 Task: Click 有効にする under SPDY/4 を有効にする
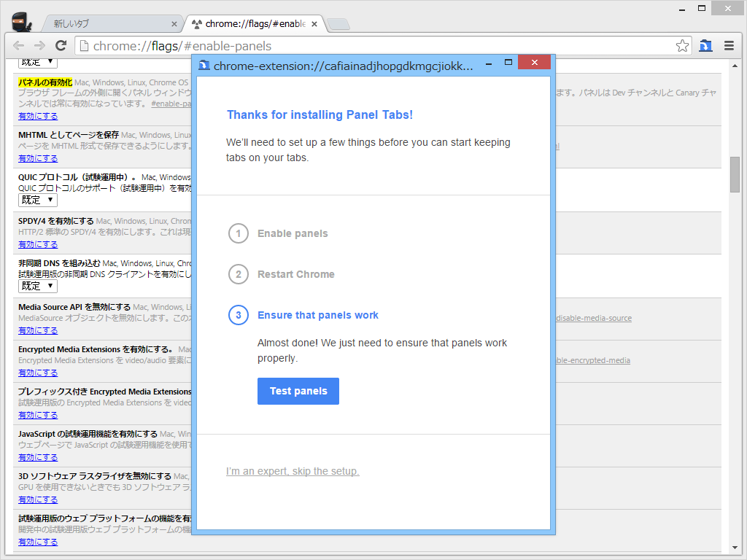click(38, 244)
